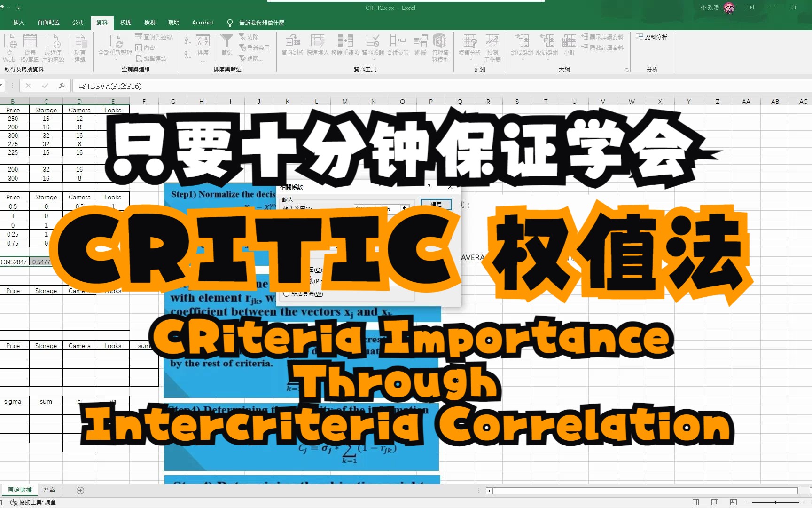Click the horizontal scrollbar left arrow
812x508 pixels.
click(x=489, y=491)
